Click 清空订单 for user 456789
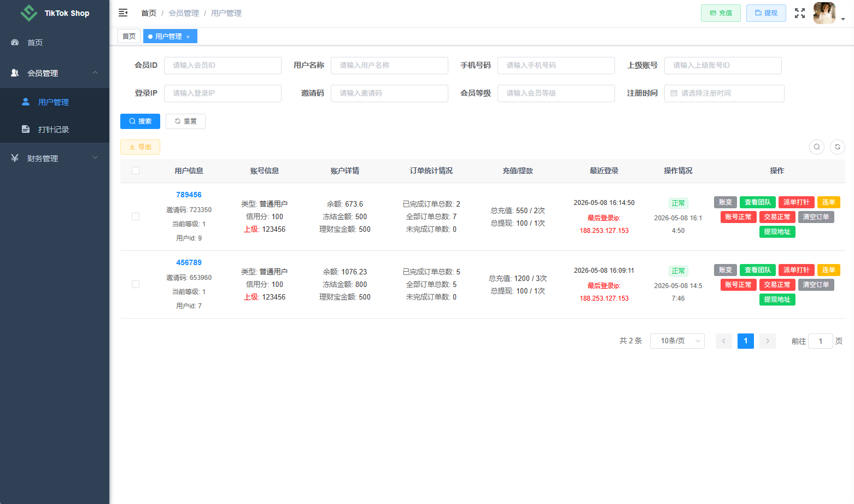Viewport: 854px width, 504px height. [816, 285]
